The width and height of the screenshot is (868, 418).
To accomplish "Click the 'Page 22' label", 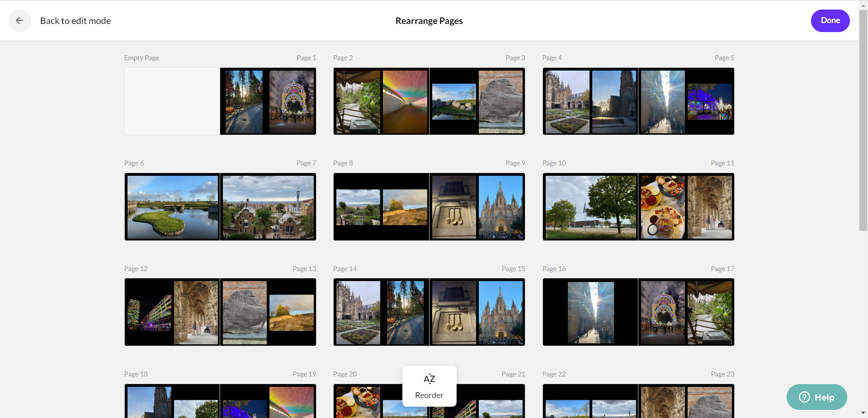I will [554, 374].
